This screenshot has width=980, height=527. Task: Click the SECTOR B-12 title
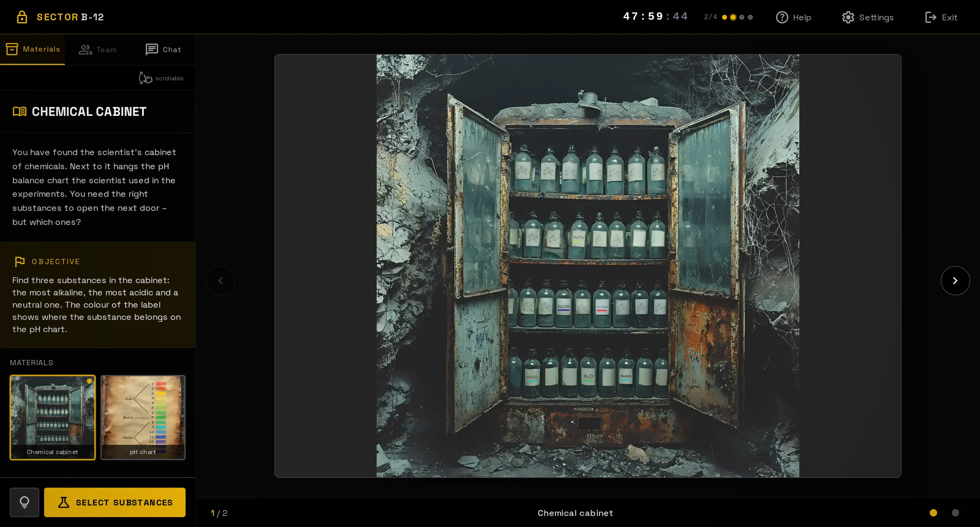tap(70, 17)
